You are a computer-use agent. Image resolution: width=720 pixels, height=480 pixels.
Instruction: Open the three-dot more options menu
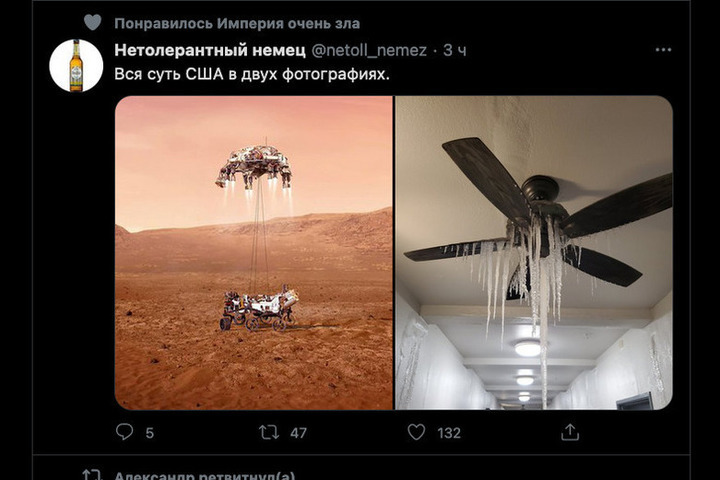coord(663,50)
